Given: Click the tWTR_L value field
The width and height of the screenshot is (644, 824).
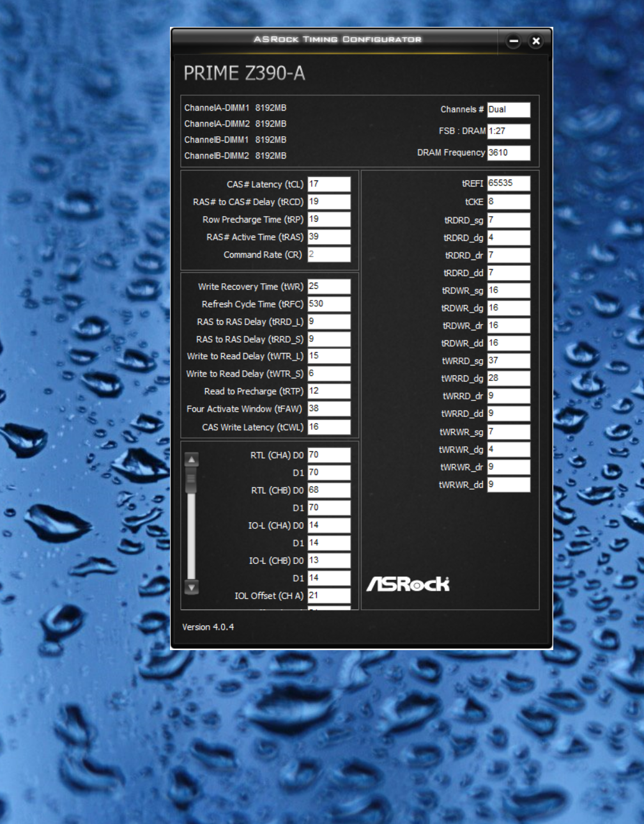Looking at the screenshot, I should pos(329,356).
